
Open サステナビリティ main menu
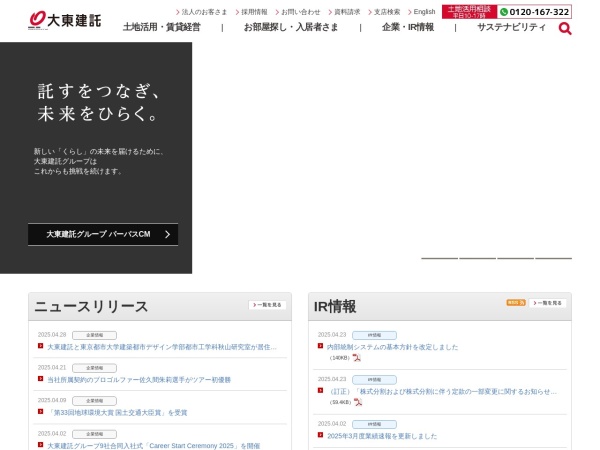[x=511, y=27]
